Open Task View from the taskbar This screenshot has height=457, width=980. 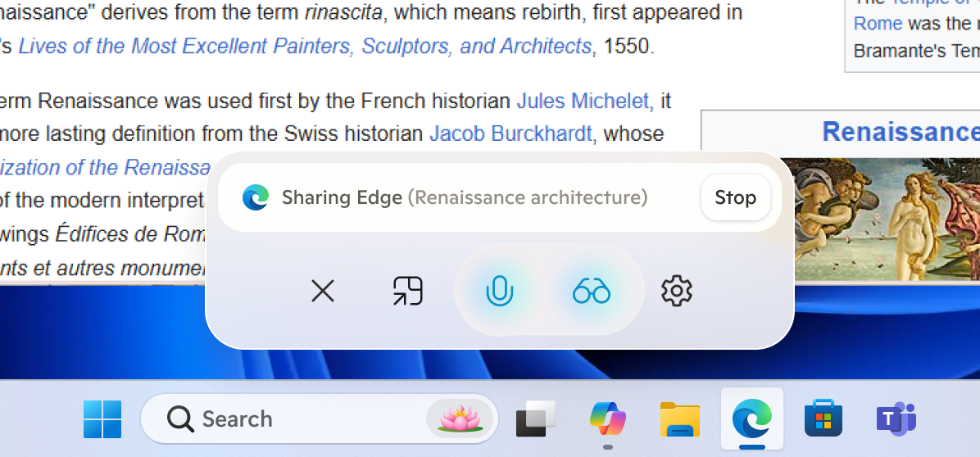coord(535,419)
